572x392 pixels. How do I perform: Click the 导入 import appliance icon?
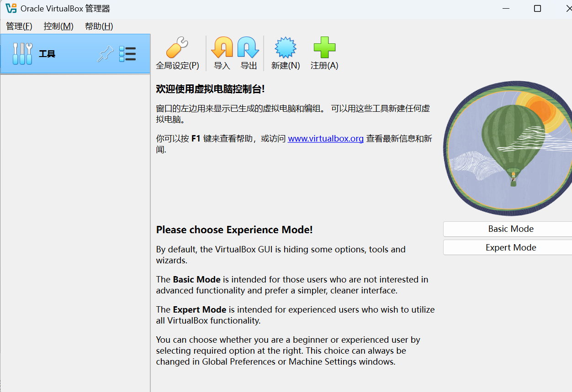[x=222, y=47]
